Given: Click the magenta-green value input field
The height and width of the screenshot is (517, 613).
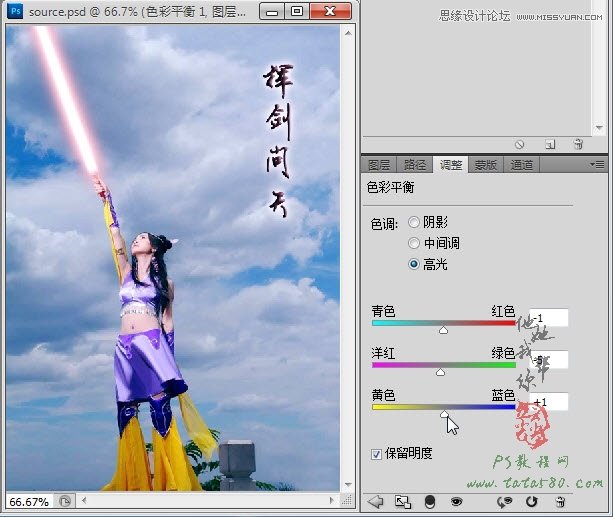Looking at the screenshot, I should pos(548,359).
